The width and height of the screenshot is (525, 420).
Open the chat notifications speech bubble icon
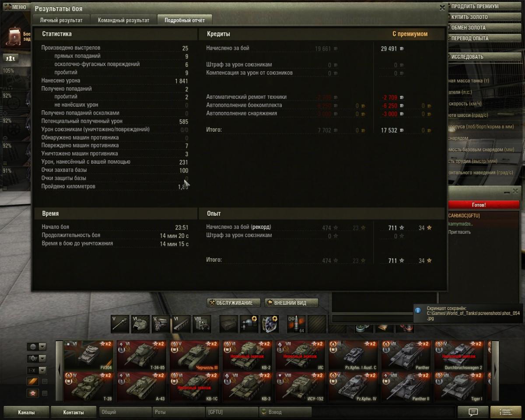[472, 412]
